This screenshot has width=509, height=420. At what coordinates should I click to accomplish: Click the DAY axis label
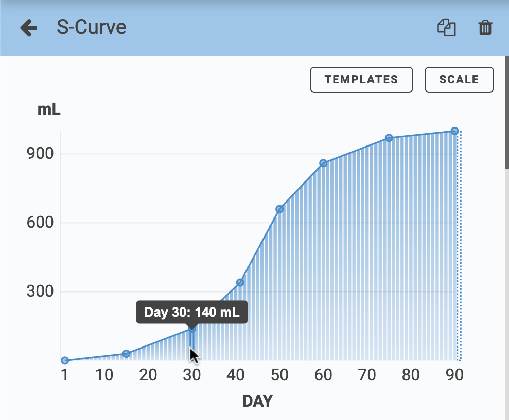[257, 401]
